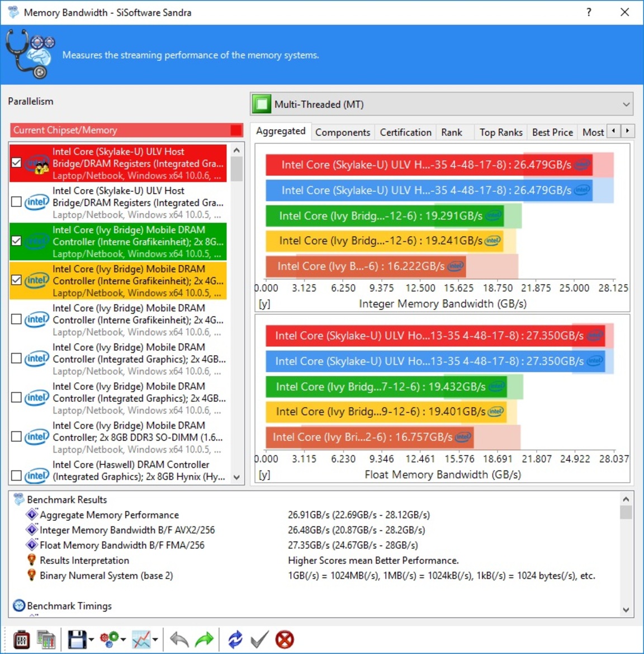Switch to the Most tab
This screenshot has height=654, width=644.
pyautogui.click(x=593, y=132)
